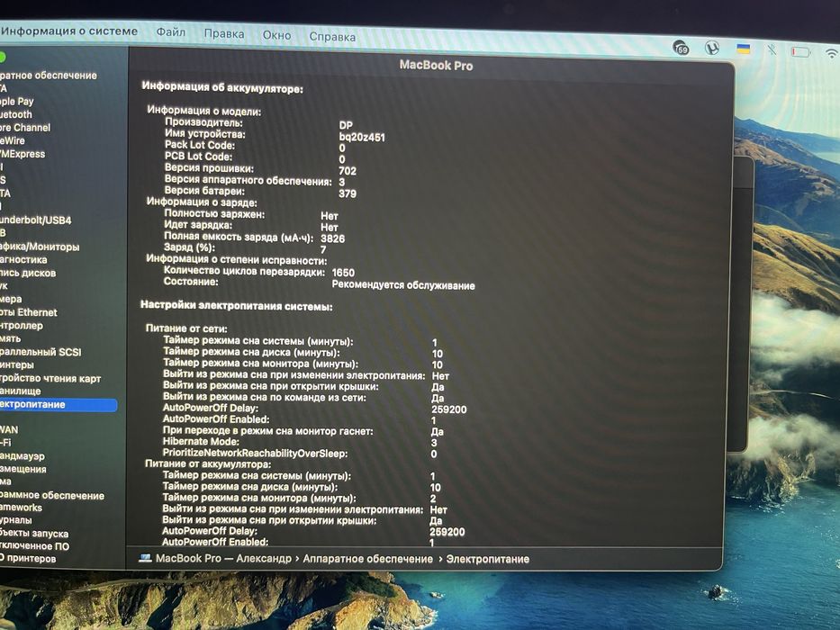Open the Окно menu
Screen dimensions: 840x630
pyautogui.click(x=276, y=35)
